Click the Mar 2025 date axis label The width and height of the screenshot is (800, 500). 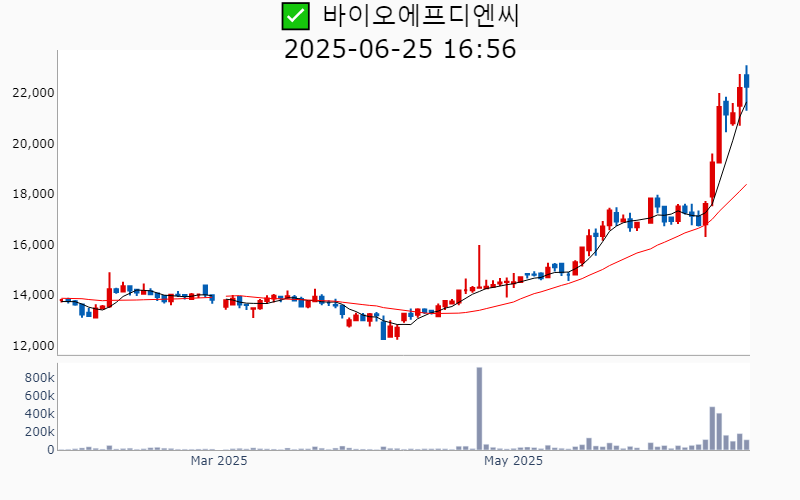coord(219,461)
